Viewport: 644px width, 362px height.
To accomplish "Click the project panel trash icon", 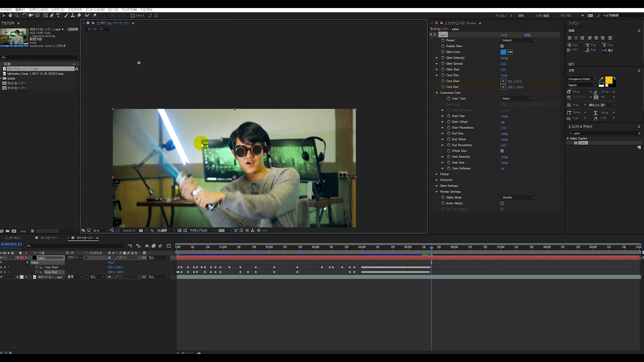I will point(32,231).
